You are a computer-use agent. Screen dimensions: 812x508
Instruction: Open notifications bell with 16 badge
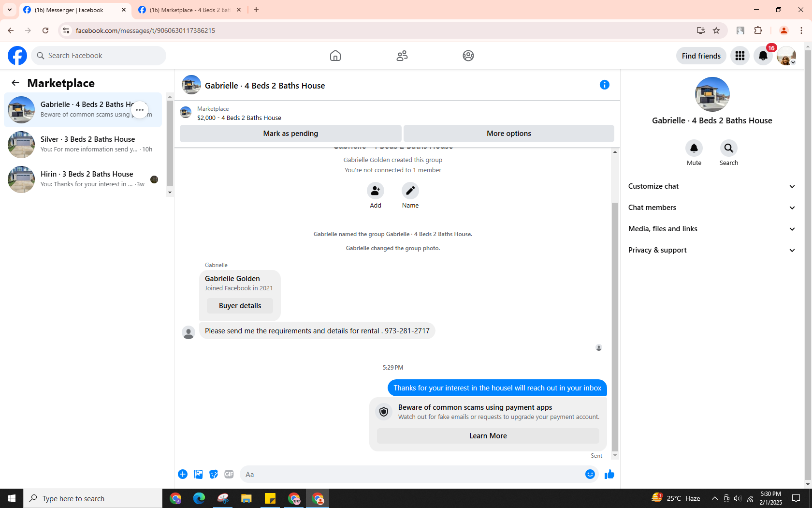[763, 56]
